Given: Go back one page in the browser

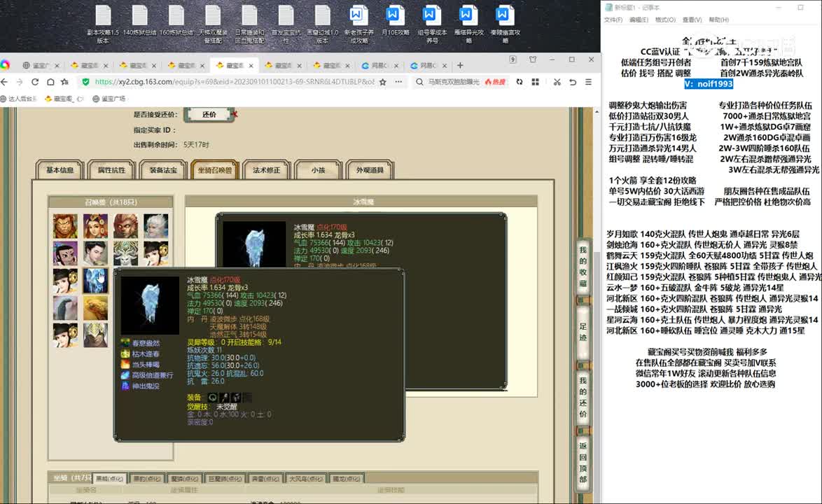Looking at the screenshot, I should (5, 82).
